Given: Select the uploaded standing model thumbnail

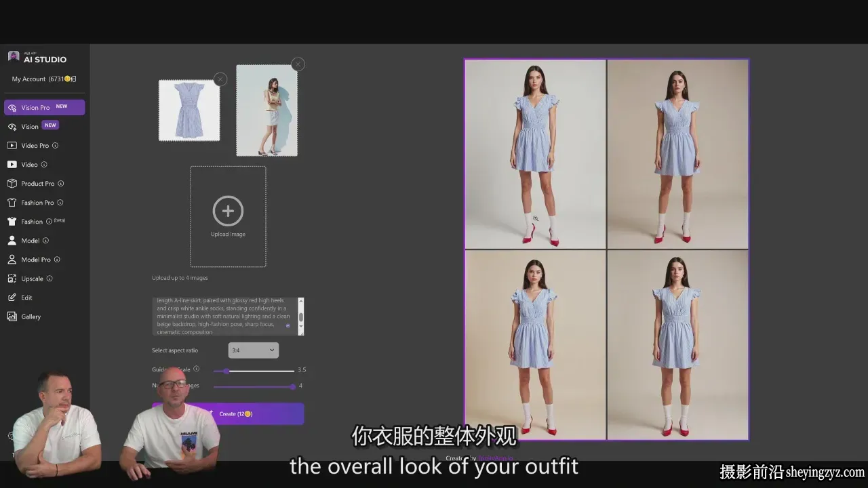Looking at the screenshot, I should click(x=267, y=110).
